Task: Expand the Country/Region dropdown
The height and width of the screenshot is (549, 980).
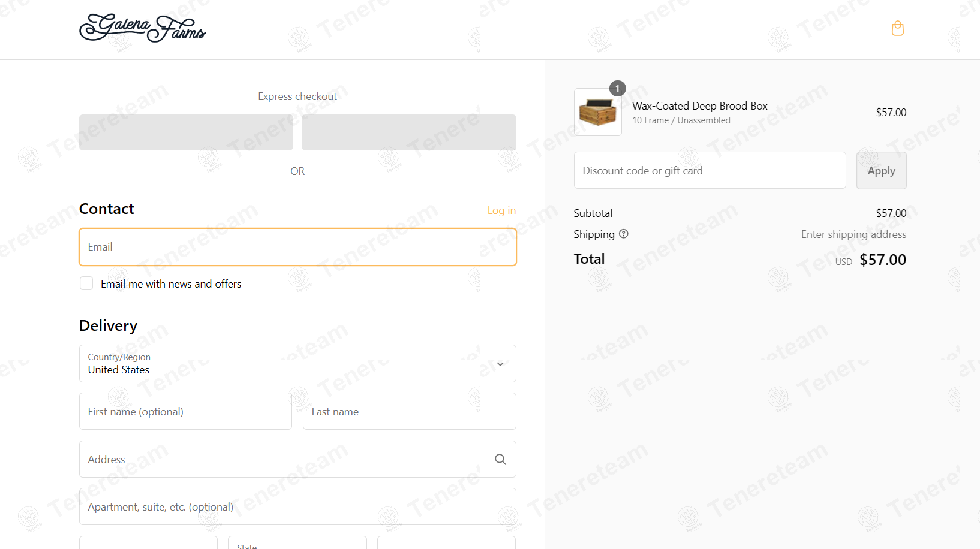Action: [297, 363]
